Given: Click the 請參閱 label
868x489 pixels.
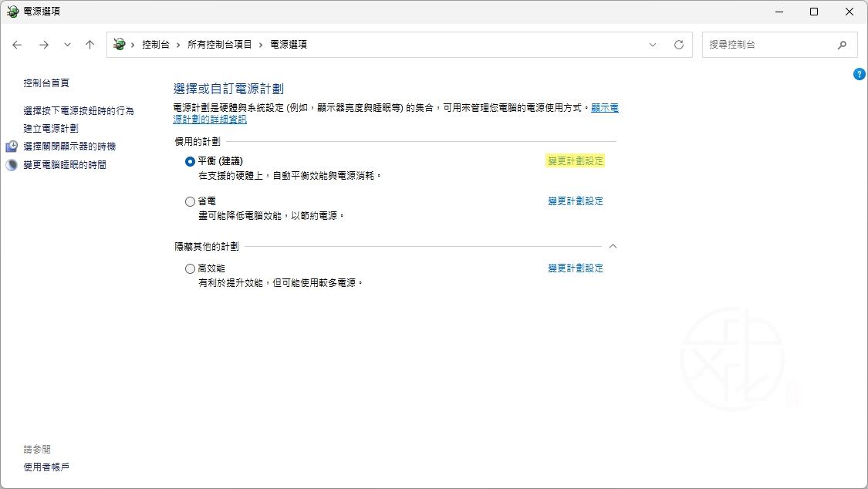Looking at the screenshot, I should click(x=36, y=449).
